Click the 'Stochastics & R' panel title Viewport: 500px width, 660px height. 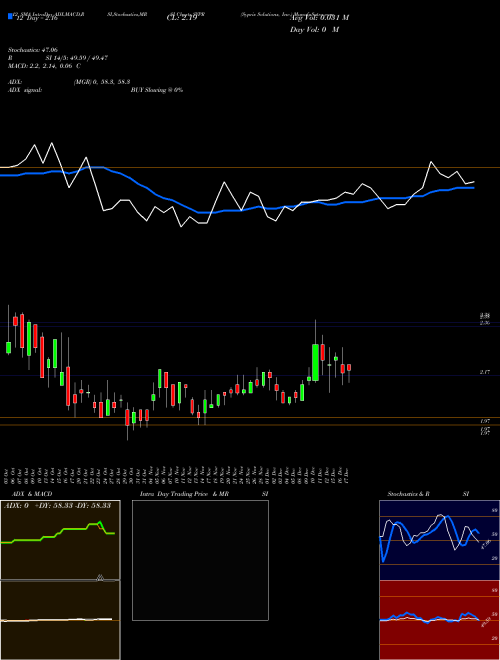[x=408, y=494]
